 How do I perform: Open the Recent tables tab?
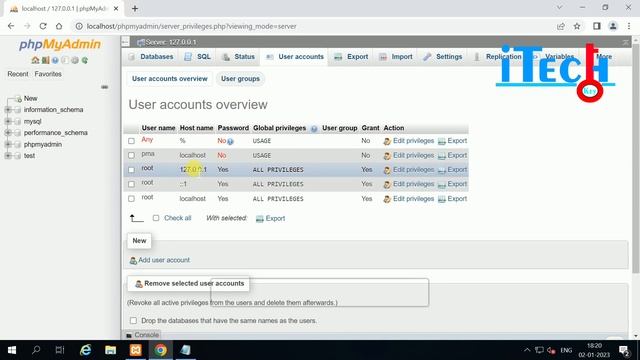click(x=18, y=74)
